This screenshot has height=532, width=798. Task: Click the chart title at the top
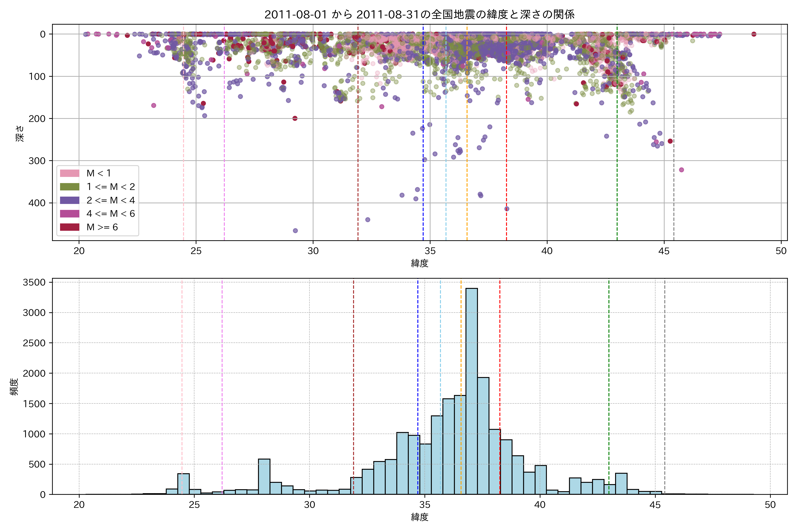coord(419,15)
